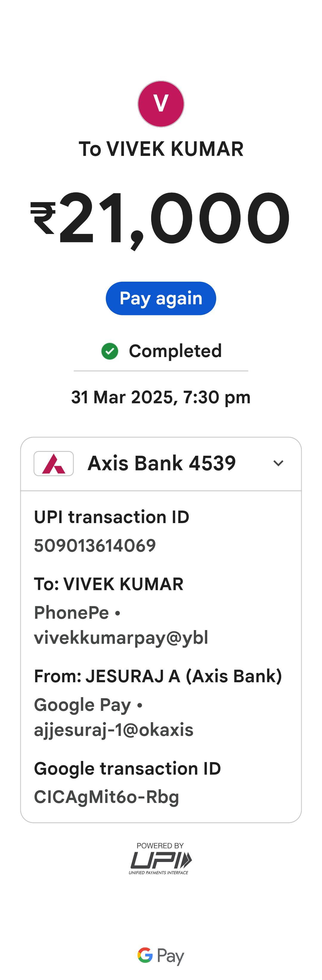Click the green Completed checkmark icon
Viewport: 322px width, 980px height.
[x=110, y=351]
